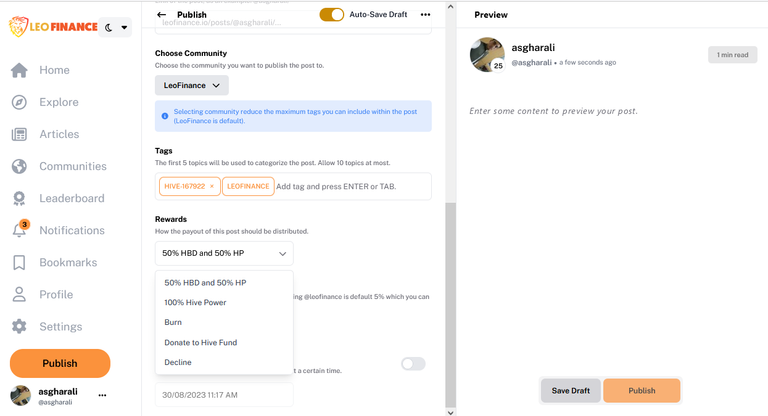
Task: Open Leaderboard from sidebar
Action: point(72,198)
